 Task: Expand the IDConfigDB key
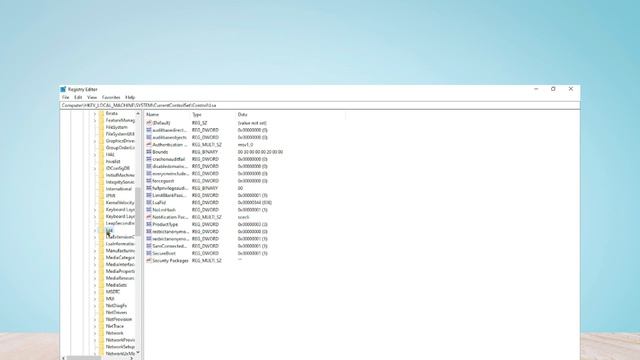pyautogui.click(x=95, y=169)
